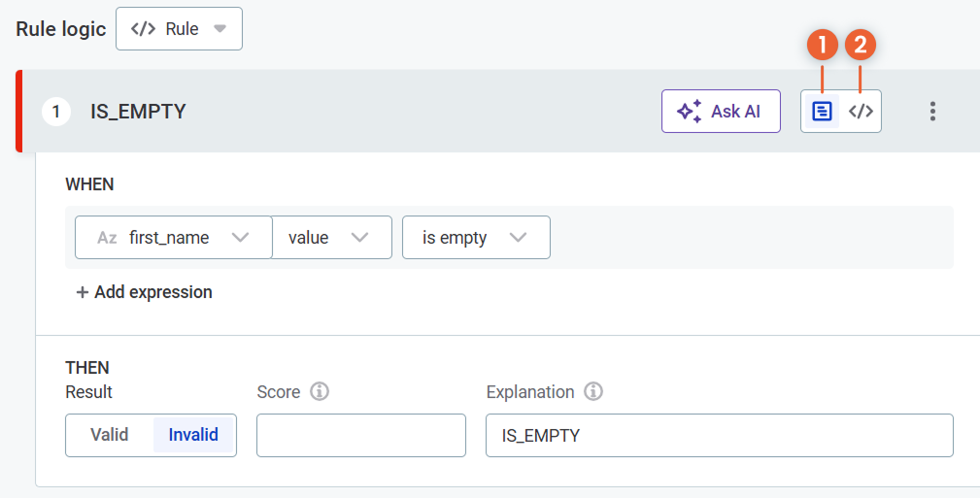The image size is (980, 498).
Task: Open the three-dot rule options menu
Action: click(932, 111)
